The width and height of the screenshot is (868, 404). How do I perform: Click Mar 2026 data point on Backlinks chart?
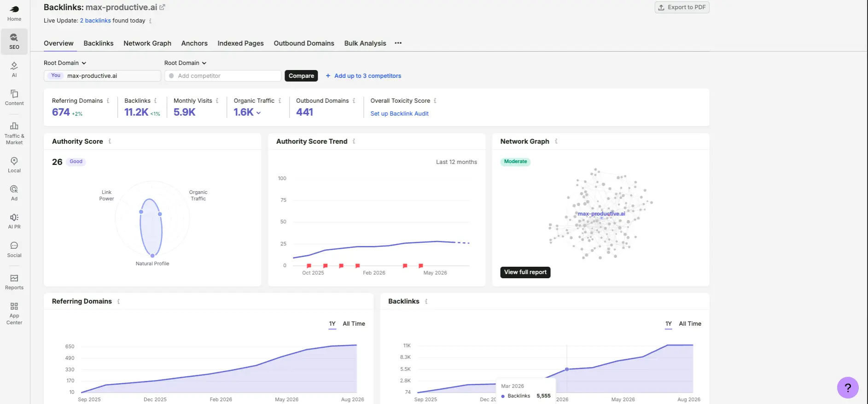[x=567, y=369]
